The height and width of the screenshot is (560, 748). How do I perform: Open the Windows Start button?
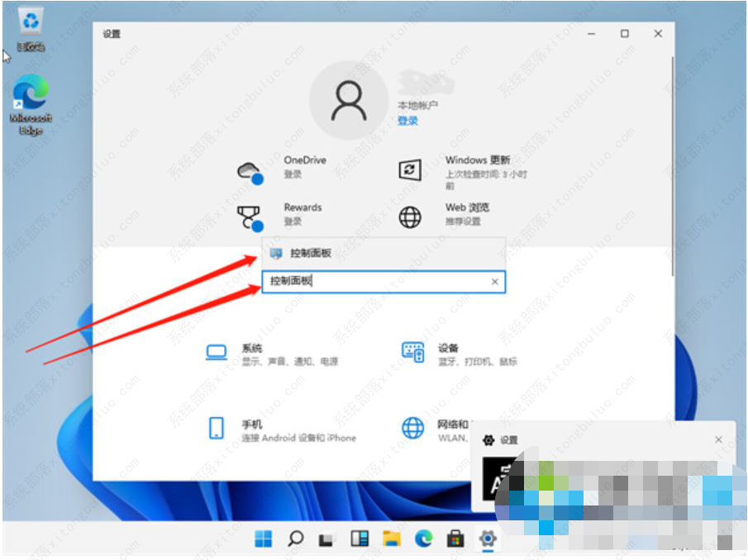(264, 539)
